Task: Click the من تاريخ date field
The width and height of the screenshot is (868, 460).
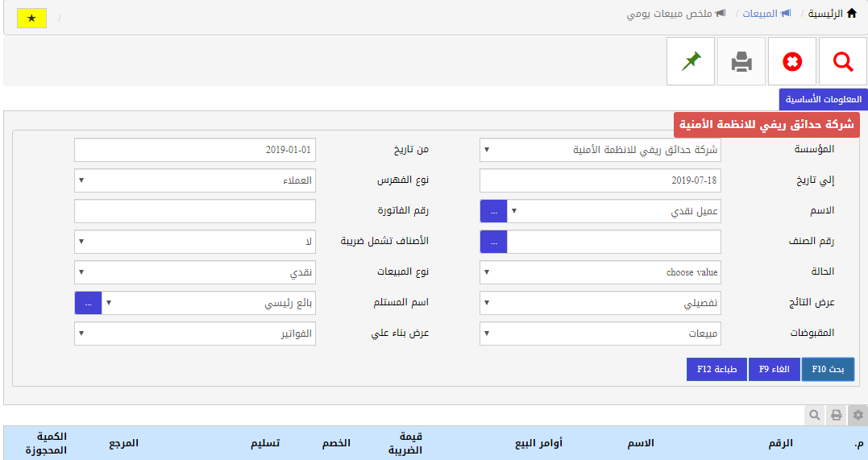Action: (194, 150)
